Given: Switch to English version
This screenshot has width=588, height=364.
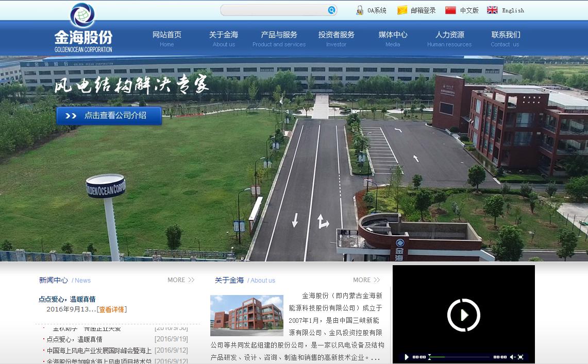Looking at the screenshot, I should point(513,10).
